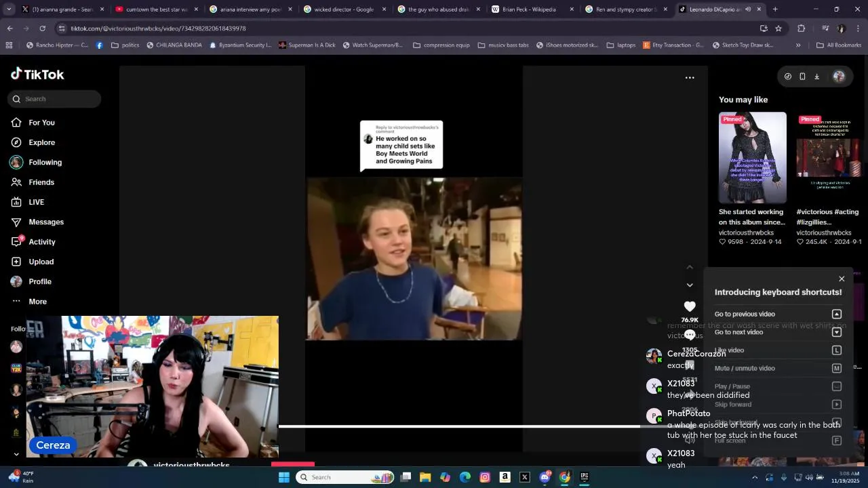Viewport: 868px width, 488px height.
Task: Switch to the 'cumtown the best star' tab
Action: (156, 9)
